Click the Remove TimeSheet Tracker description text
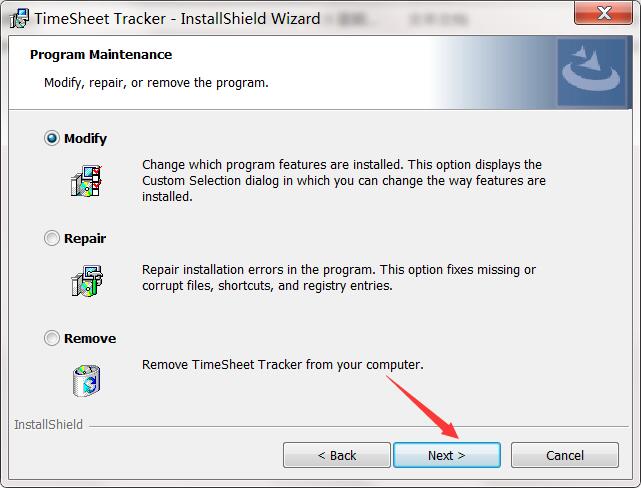This screenshot has height=488, width=641. point(282,365)
